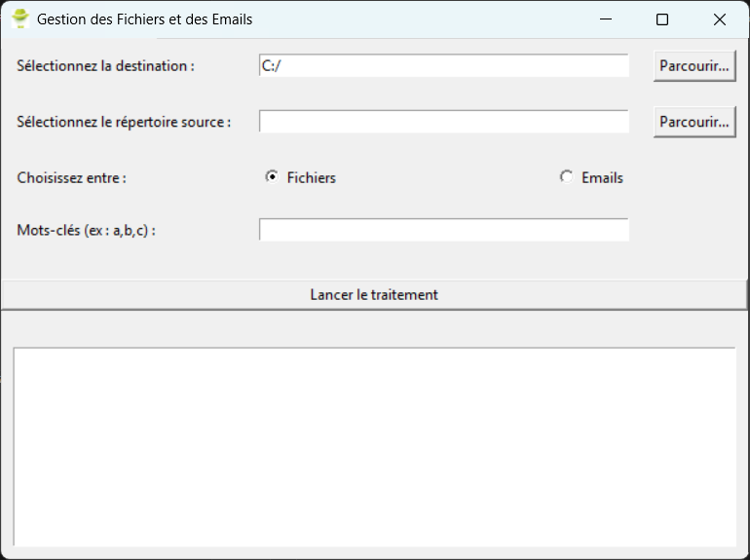Click Parcourir button for the destination

coord(694,66)
